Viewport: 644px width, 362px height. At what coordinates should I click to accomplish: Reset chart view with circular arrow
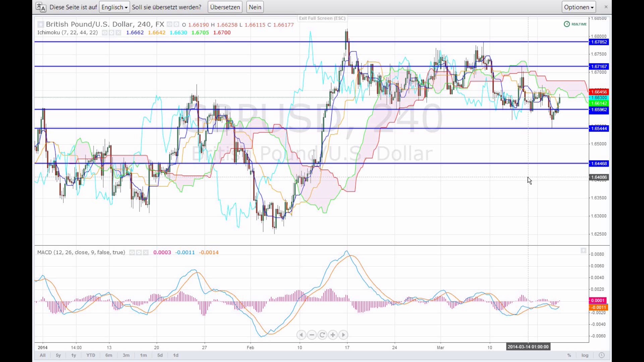tap(322, 335)
